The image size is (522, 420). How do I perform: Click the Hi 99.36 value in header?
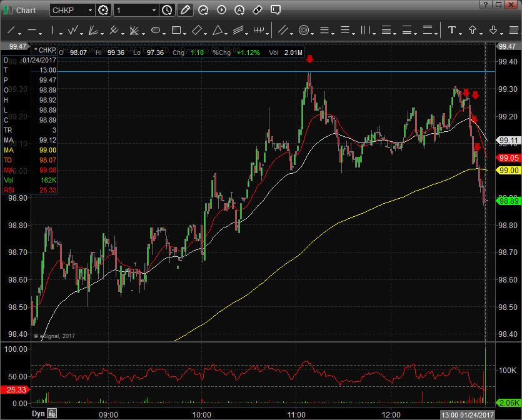click(x=116, y=52)
